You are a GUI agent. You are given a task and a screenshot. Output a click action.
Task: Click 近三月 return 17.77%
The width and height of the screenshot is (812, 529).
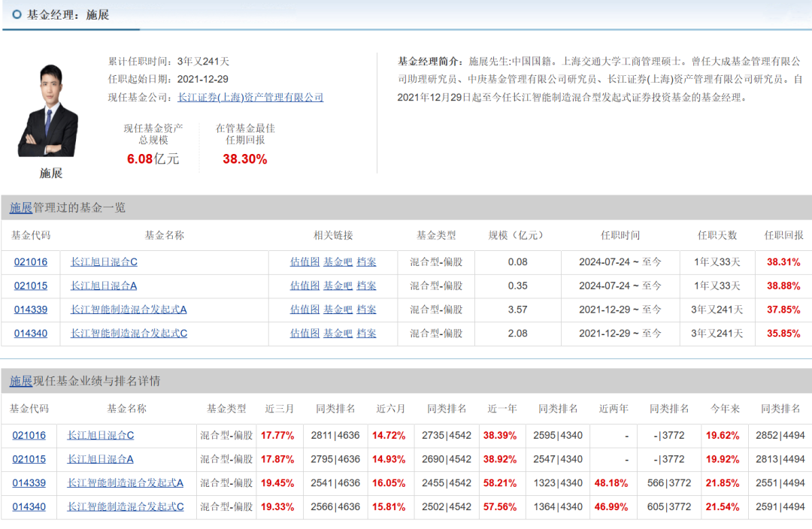point(277,435)
